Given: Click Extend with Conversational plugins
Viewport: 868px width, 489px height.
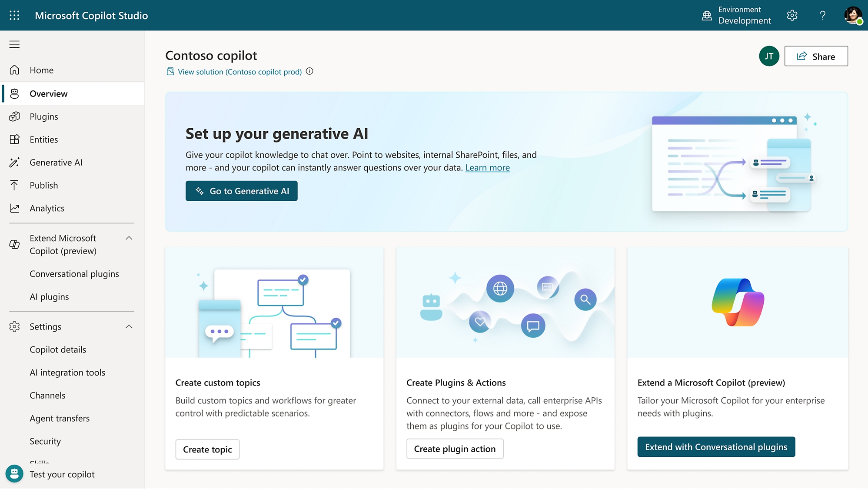Looking at the screenshot, I should pos(715,446).
